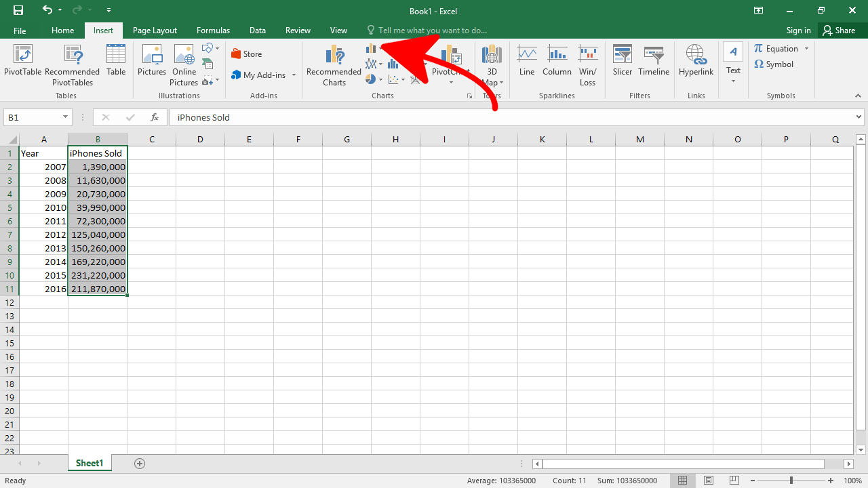Insert a Slicer filter
This screenshot has width=868, height=488.
623,60
